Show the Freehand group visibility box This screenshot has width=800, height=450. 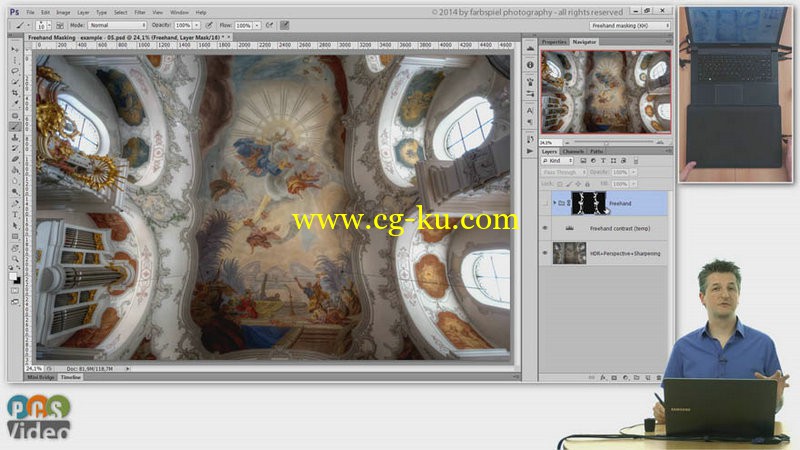coord(545,203)
